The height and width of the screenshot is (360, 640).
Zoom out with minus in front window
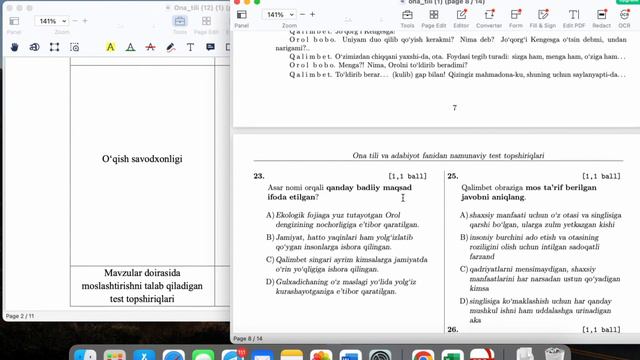(x=302, y=14)
